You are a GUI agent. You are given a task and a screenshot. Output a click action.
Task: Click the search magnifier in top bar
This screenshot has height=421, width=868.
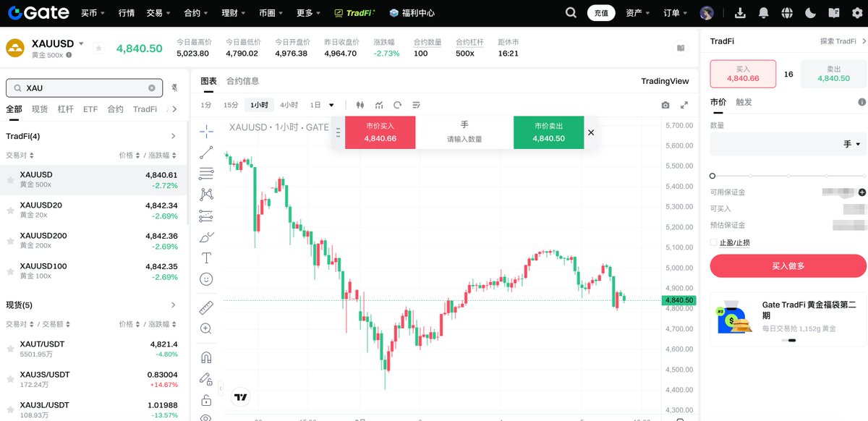[x=571, y=12]
